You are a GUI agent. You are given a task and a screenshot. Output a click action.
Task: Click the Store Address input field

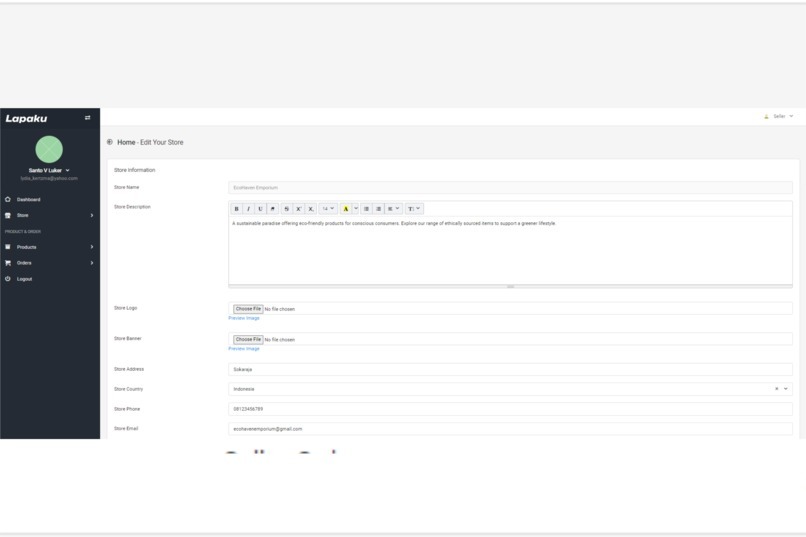(x=510, y=369)
